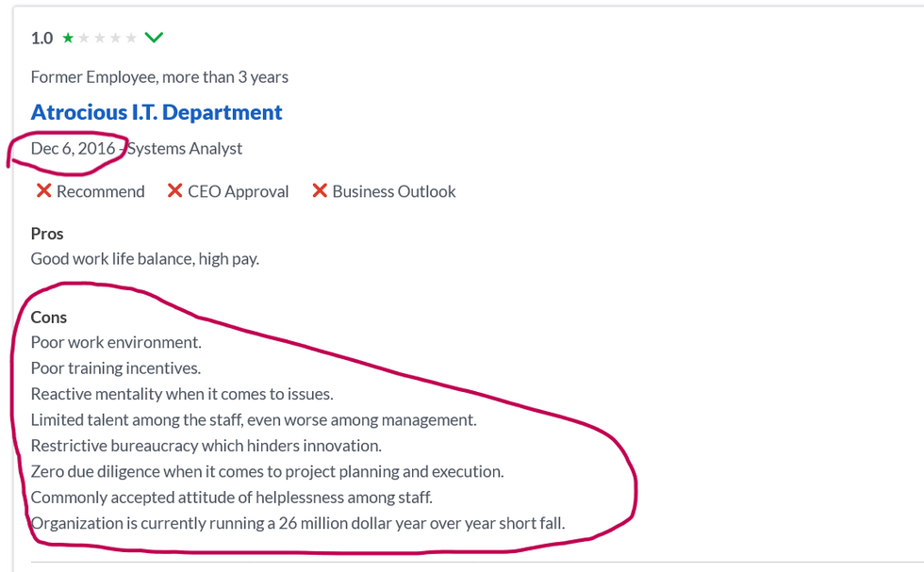Click the fourth rating star
The width and height of the screenshot is (924, 572).
pyautogui.click(x=115, y=39)
